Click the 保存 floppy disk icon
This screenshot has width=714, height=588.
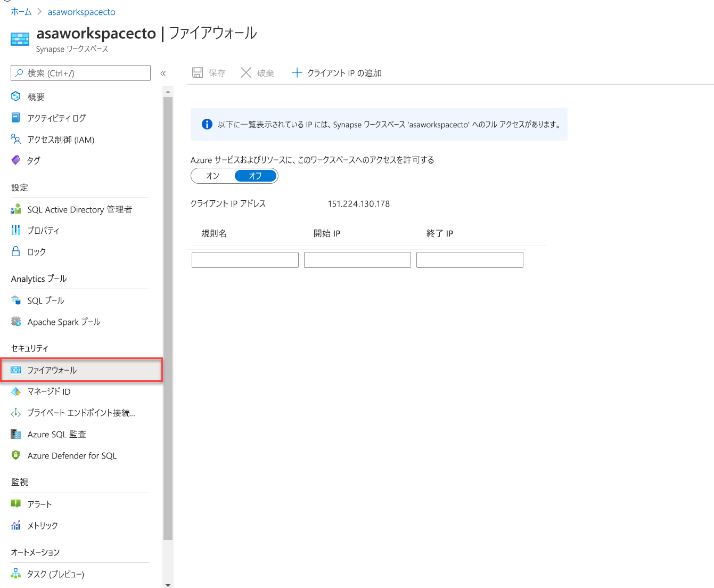198,72
